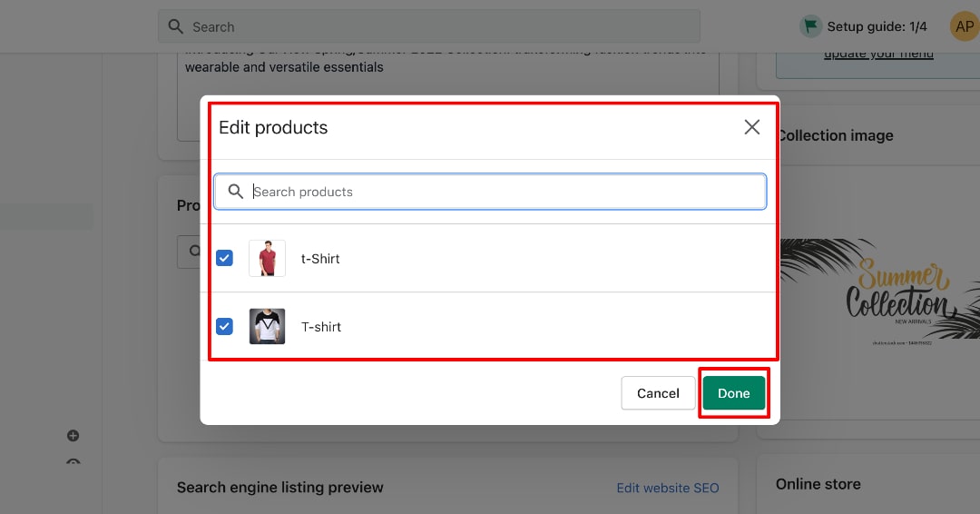Select the t-Shirt product name text

[320, 259]
